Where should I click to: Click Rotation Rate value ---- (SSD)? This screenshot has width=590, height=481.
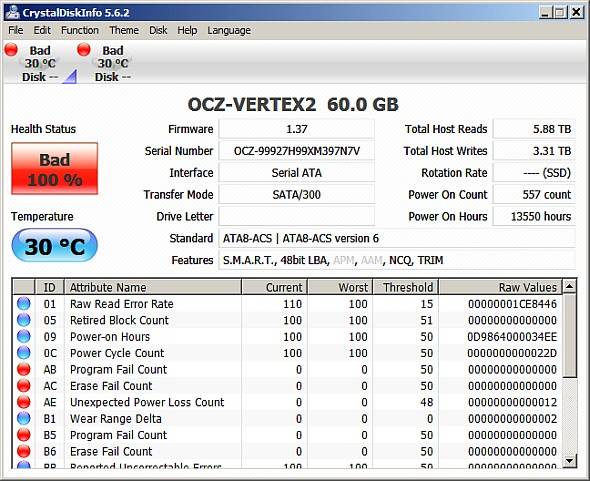tap(534, 173)
